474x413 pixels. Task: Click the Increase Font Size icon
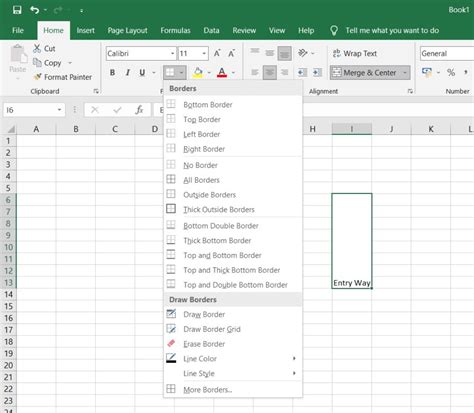(217, 53)
